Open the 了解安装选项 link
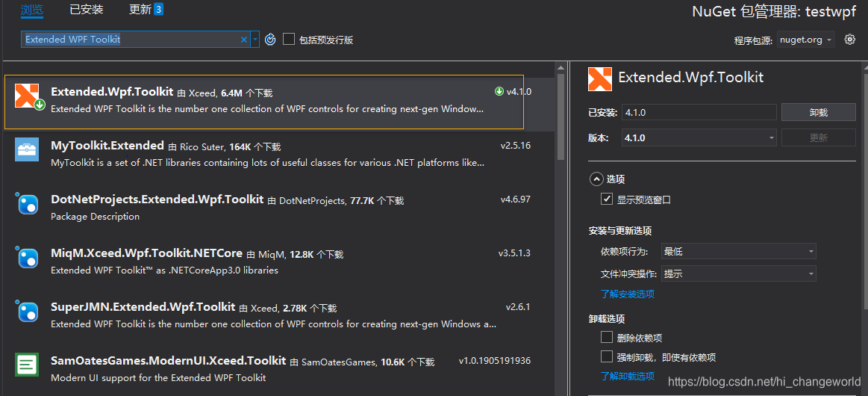Screen dimensions: 868x396 coord(628,294)
